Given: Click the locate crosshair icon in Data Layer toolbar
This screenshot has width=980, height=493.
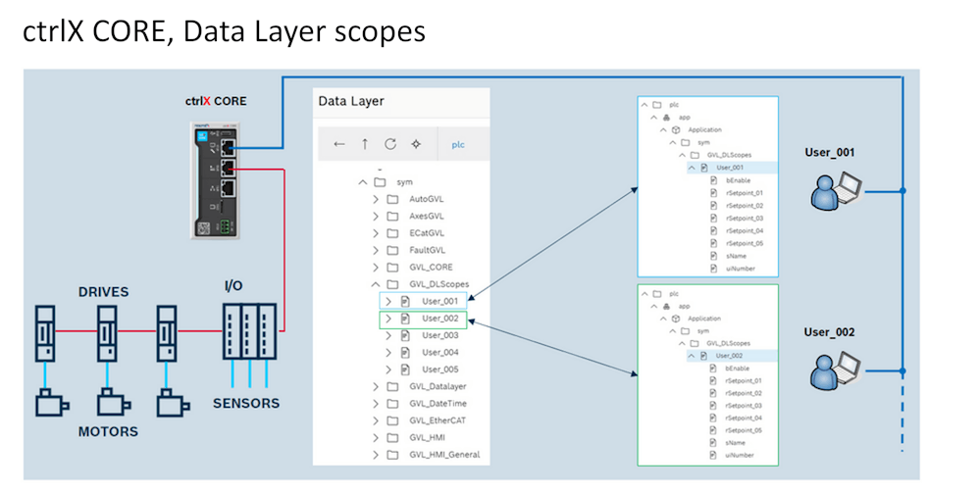Looking at the screenshot, I should [x=416, y=144].
